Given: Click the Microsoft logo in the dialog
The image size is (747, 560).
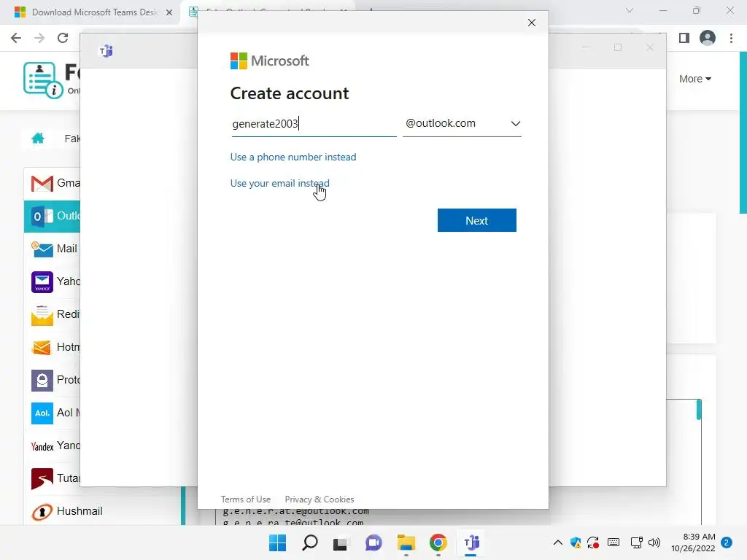Looking at the screenshot, I should pos(270,61).
